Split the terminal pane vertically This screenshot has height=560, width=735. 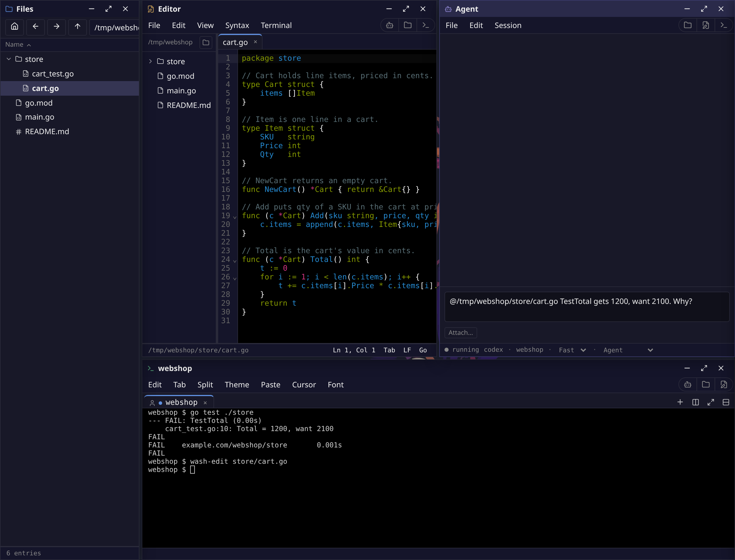click(x=695, y=402)
